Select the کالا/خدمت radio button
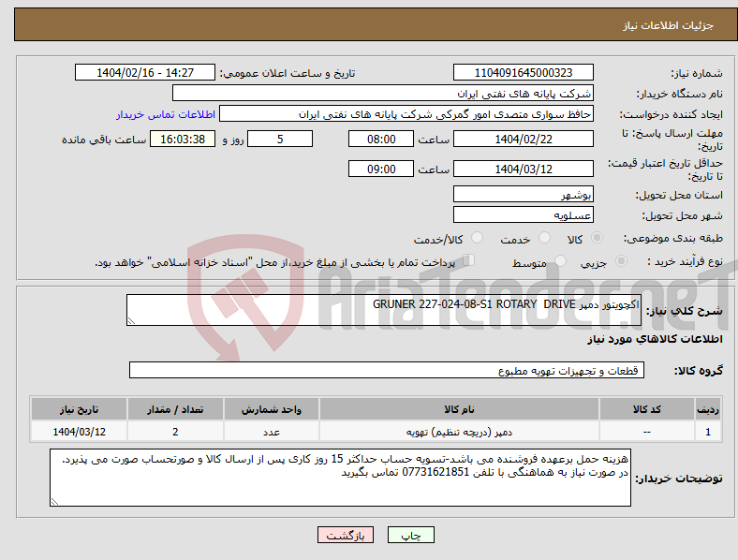This screenshot has height=560, width=738. coord(477,238)
